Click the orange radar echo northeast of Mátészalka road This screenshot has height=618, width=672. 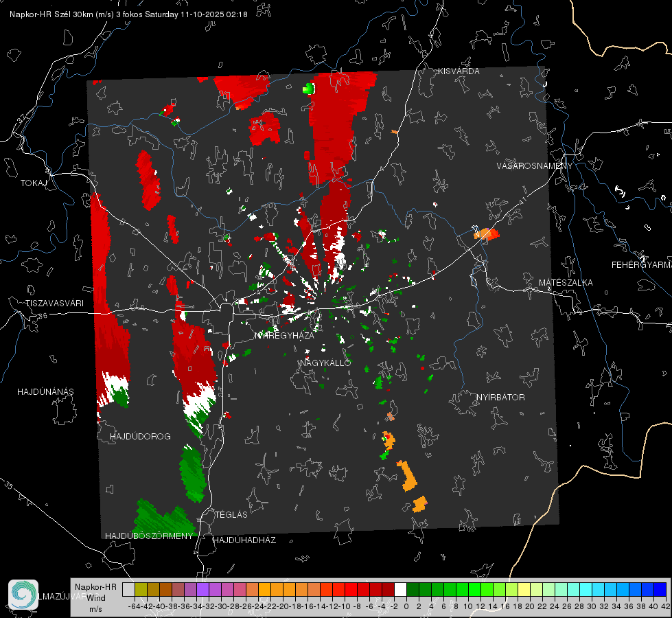click(487, 234)
